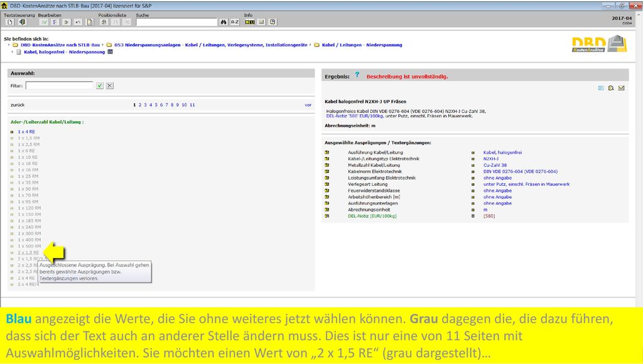Screen dimensions: 643x364
Task: Click the Suche search input box
Action: point(176,22)
